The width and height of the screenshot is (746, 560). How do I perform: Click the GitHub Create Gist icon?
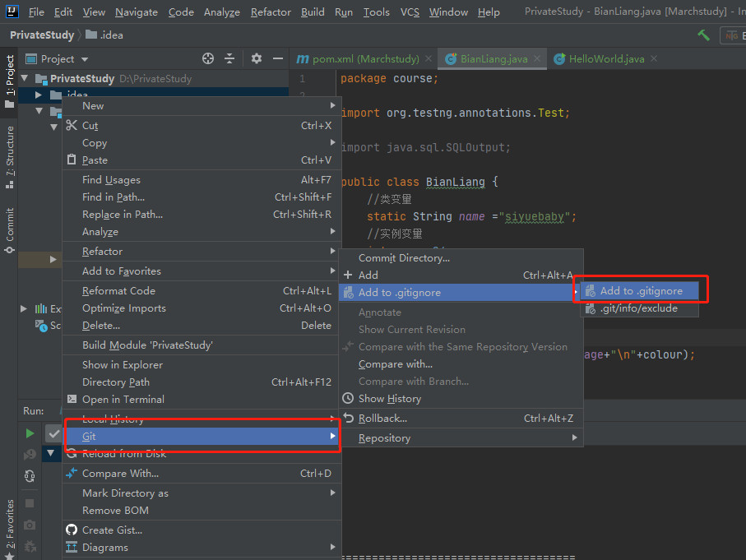pos(72,530)
